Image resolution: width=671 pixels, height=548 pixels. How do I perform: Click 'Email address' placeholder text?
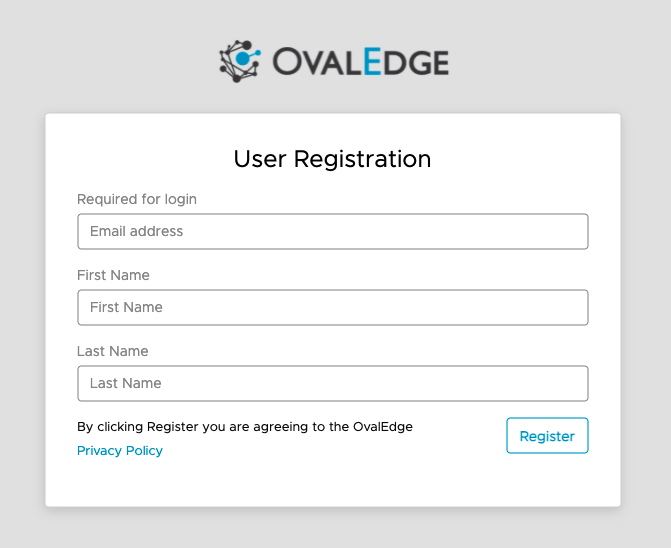pyautogui.click(x=137, y=231)
